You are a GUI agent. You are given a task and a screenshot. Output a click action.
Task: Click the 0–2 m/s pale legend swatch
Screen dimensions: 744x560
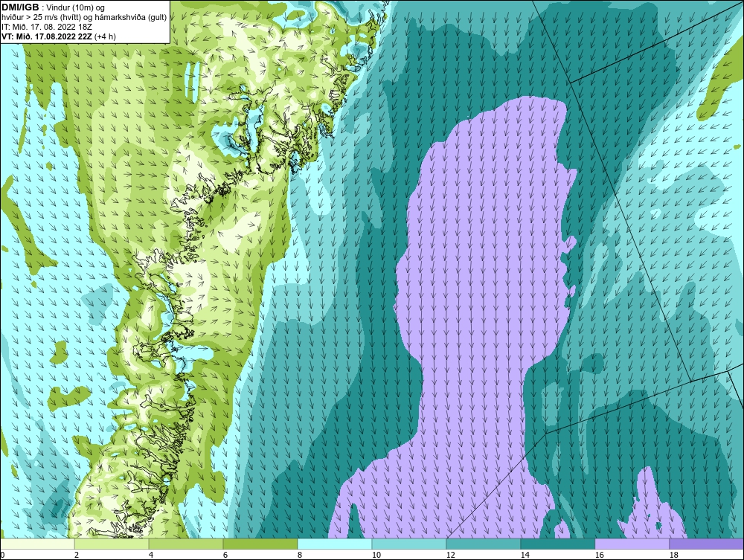pos(37,544)
